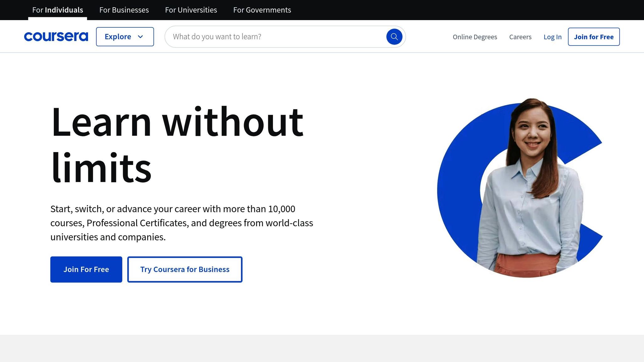Click the Join for Free header button
The width and height of the screenshot is (644, 362).
(594, 36)
